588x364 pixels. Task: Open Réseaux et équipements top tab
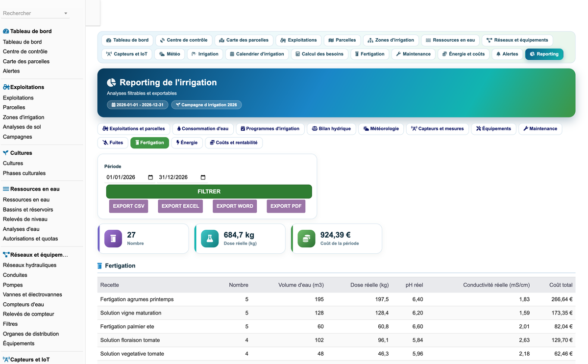pos(517,40)
